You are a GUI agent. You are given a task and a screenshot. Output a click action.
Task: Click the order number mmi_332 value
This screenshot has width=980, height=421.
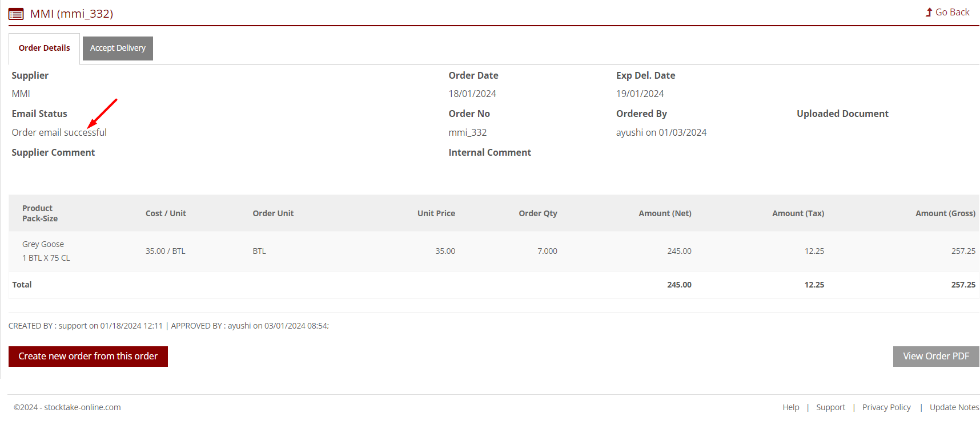click(x=467, y=132)
